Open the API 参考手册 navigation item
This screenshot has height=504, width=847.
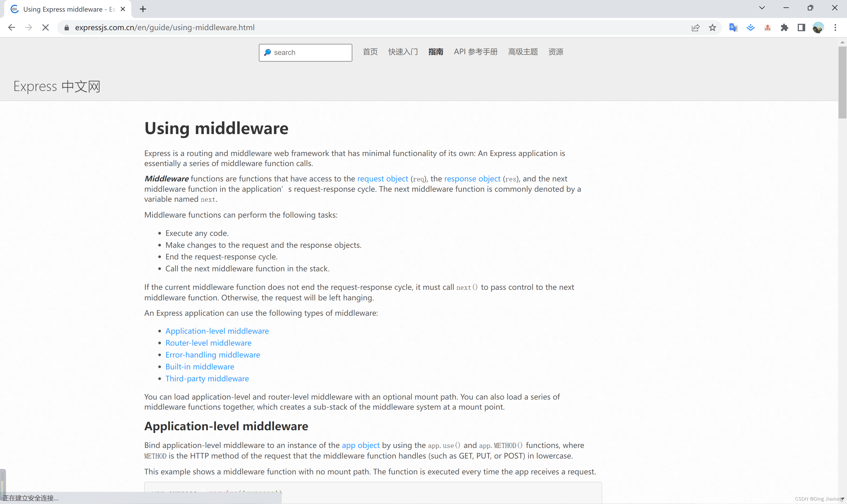point(475,52)
